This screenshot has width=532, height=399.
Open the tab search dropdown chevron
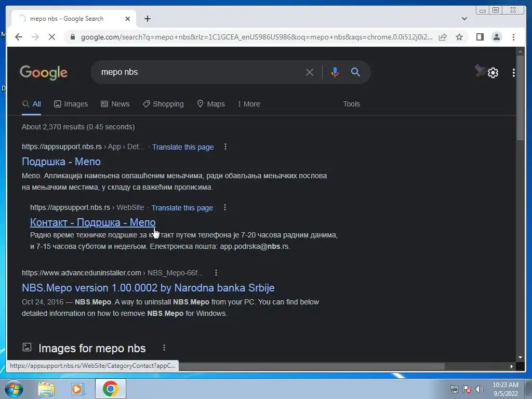click(x=464, y=19)
